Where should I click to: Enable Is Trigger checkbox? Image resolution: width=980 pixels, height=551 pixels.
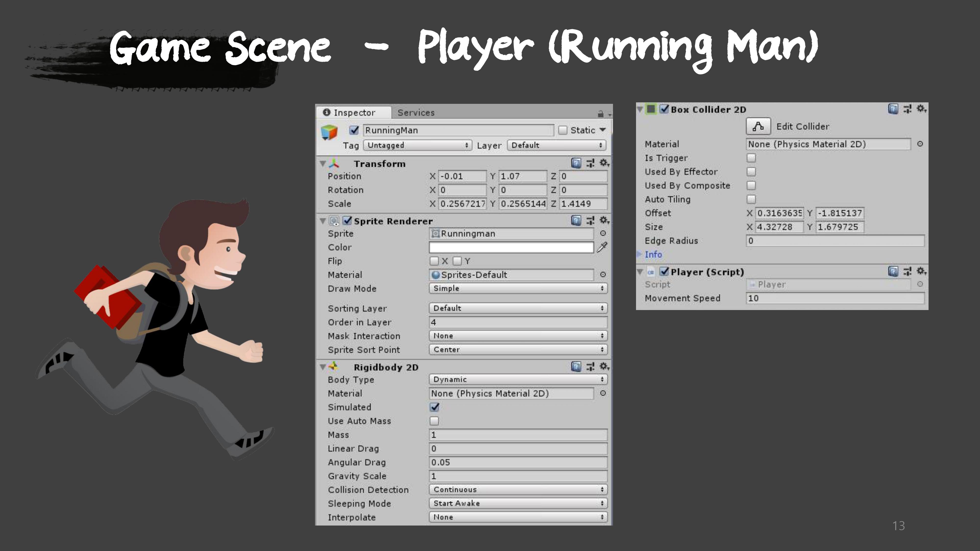click(x=751, y=158)
